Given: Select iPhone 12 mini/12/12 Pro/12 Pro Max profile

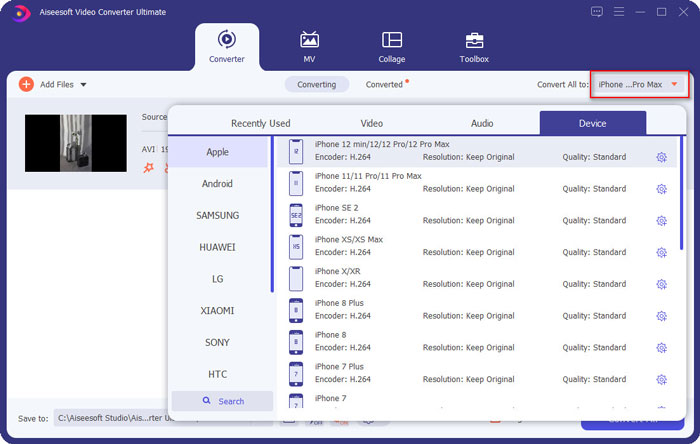Looking at the screenshot, I should point(477,151).
